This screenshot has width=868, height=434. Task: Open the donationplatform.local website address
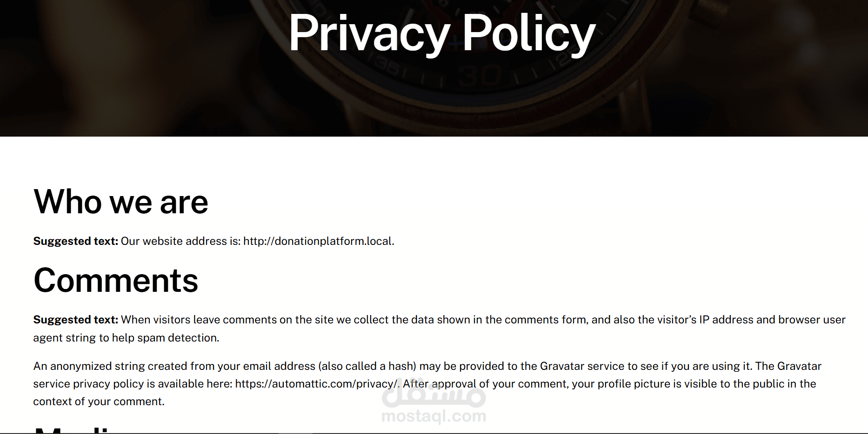coord(318,241)
